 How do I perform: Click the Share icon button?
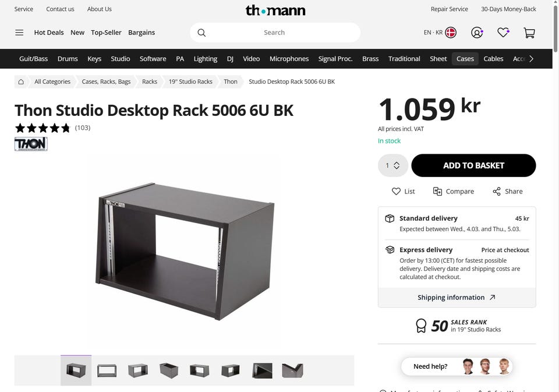[508, 191]
